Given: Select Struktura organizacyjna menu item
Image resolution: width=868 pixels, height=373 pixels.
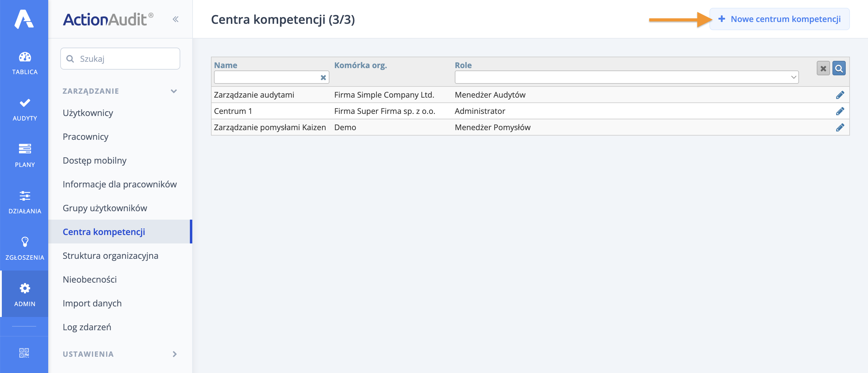Looking at the screenshot, I should [x=111, y=256].
